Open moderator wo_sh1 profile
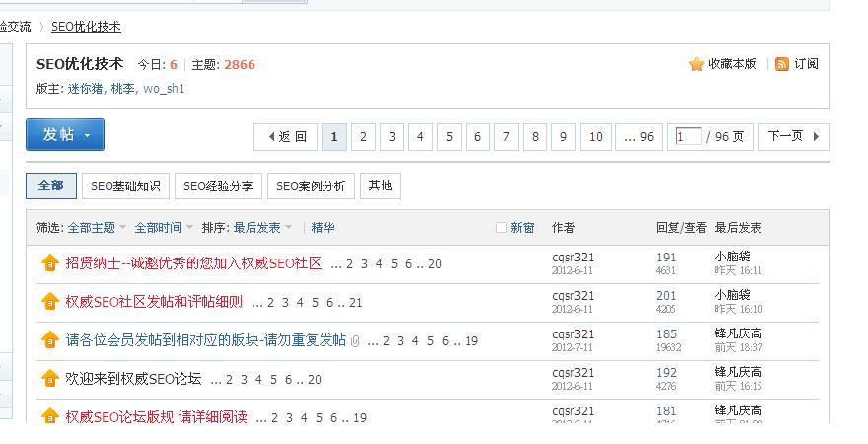The image size is (868, 444). 164,89
